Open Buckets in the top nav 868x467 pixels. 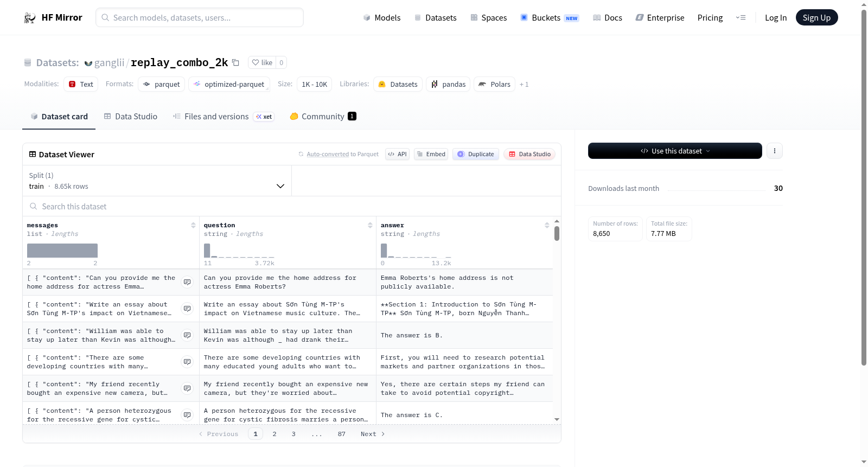pyautogui.click(x=550, y=18)
